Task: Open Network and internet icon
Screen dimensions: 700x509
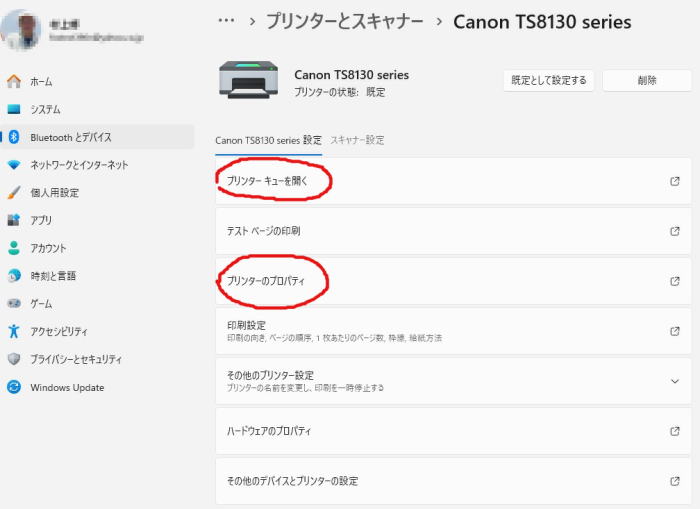Action: (x=14, y=165)
